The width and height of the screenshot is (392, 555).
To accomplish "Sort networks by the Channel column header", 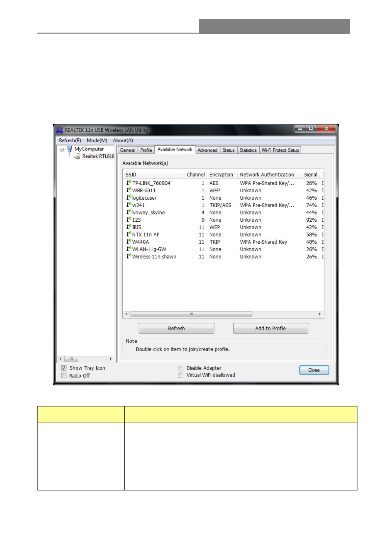I will (193, 175).
